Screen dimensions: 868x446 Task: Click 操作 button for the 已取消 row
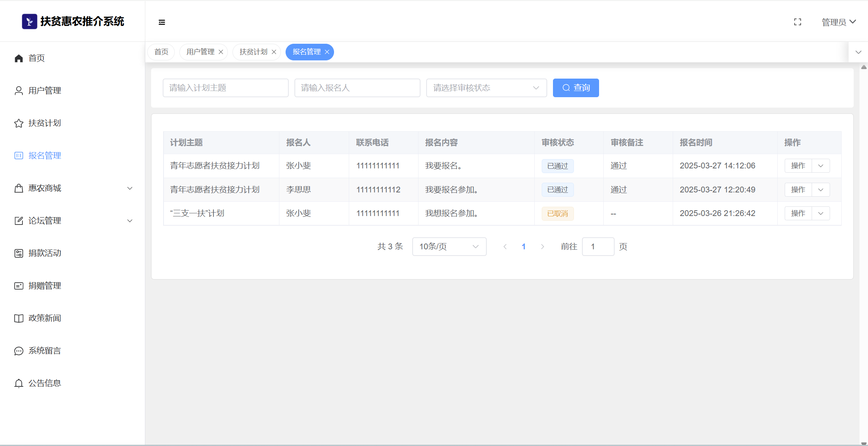[x=798, y=213]
